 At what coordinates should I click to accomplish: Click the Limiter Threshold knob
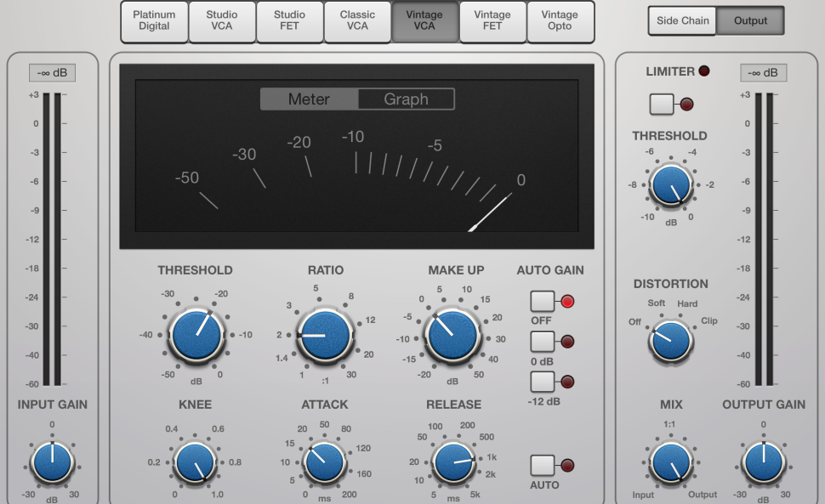click(671, 186)
